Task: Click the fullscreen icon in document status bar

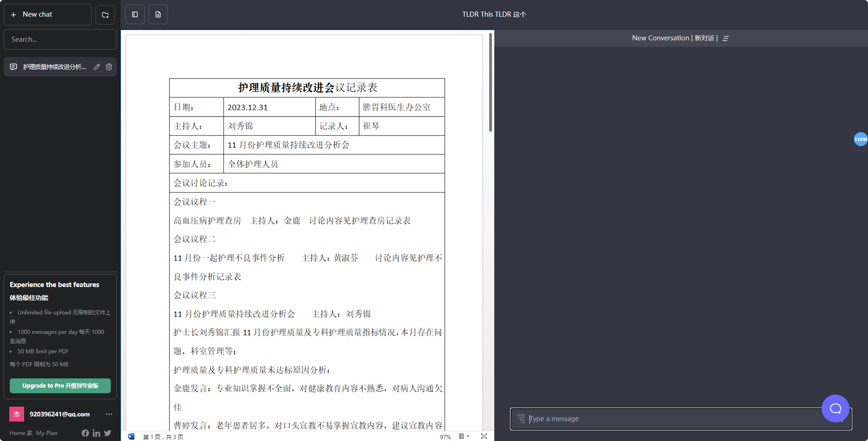Action: 484,436
